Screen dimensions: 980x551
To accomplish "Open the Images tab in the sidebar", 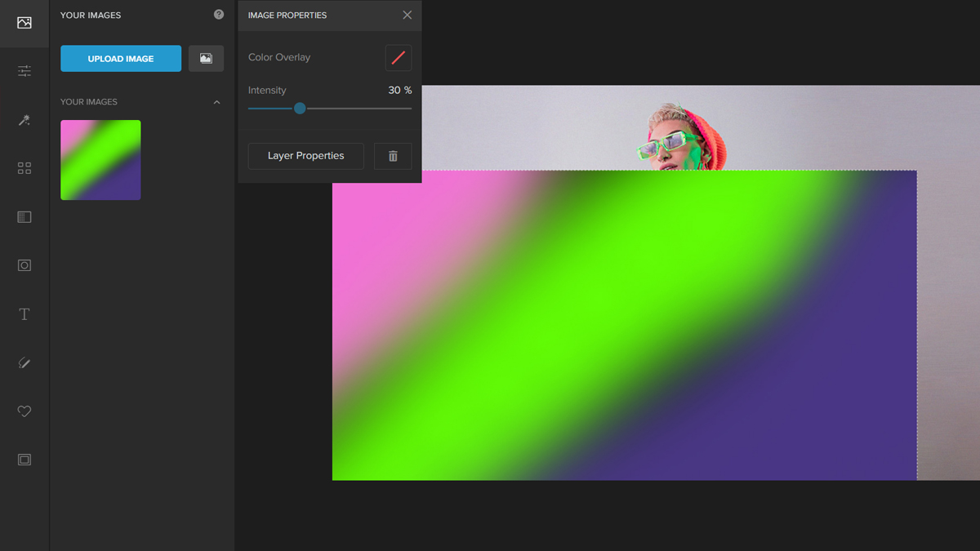I will [x=24, y=22].
